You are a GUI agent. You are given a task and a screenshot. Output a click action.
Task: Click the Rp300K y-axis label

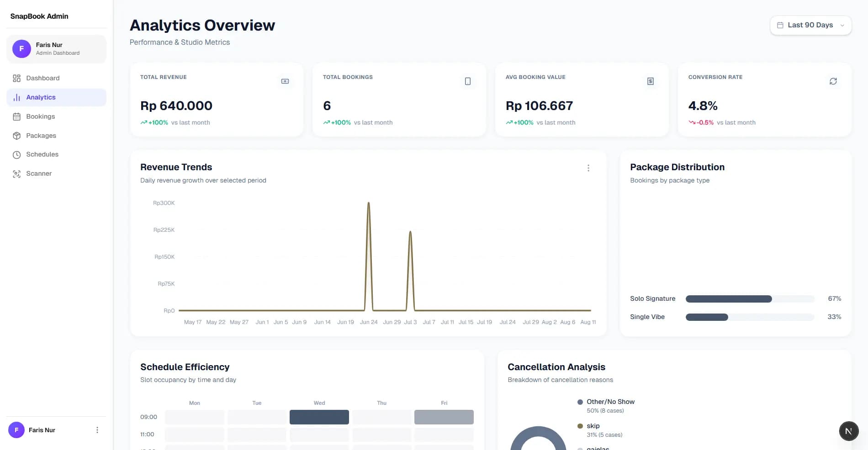click(164, 203)
